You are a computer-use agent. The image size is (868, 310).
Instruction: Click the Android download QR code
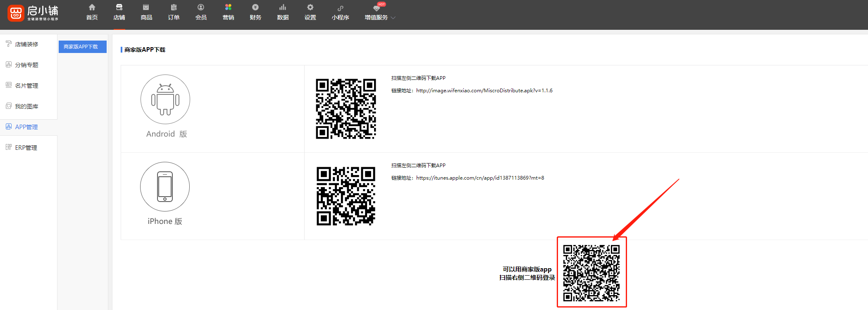pos(346,109)
